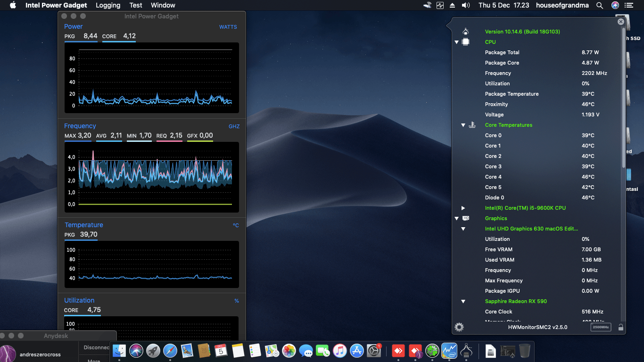Open HWMonitorSMC2 settings gear

click(x=459, y=327)
